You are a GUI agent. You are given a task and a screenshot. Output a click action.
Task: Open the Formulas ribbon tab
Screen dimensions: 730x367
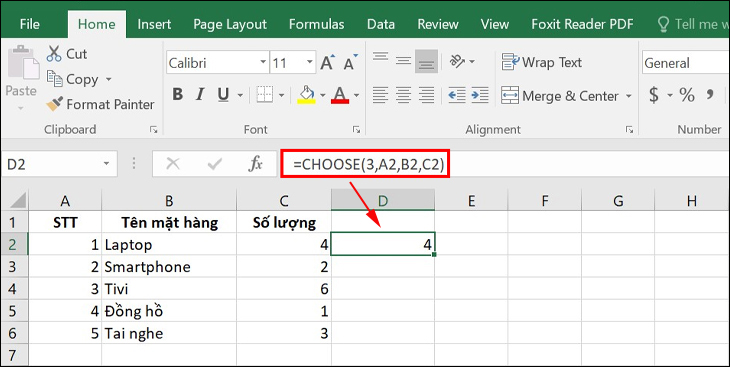pos(317,24)
